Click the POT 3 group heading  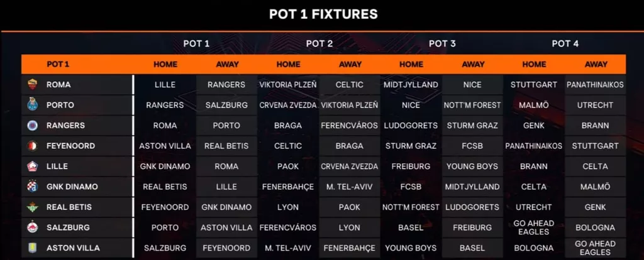442,43
